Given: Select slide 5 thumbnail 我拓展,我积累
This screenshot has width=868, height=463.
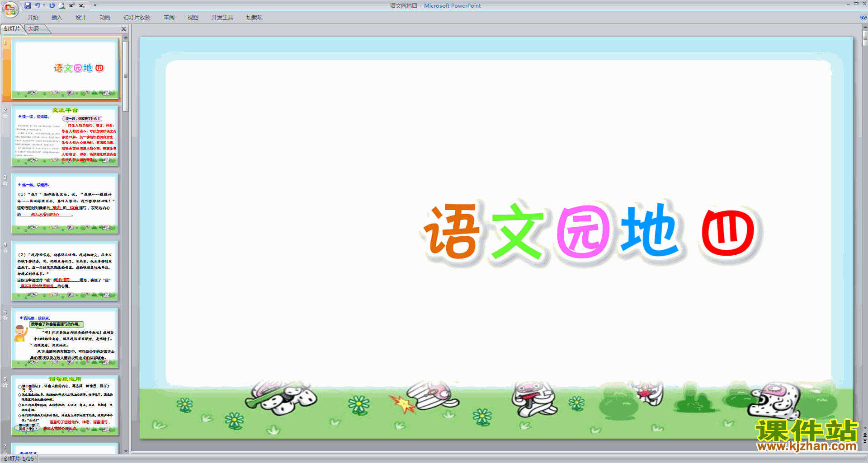Looking at the screenshot, I should click(x=65, y=338).
